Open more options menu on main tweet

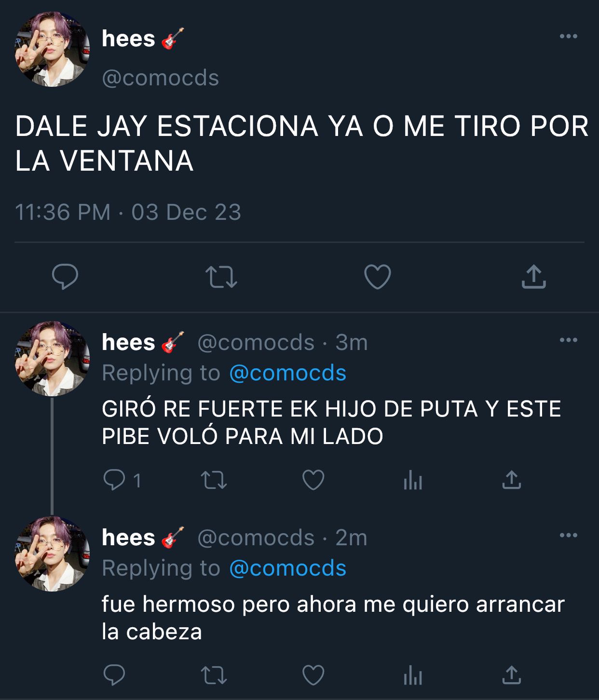click(569, 36)
